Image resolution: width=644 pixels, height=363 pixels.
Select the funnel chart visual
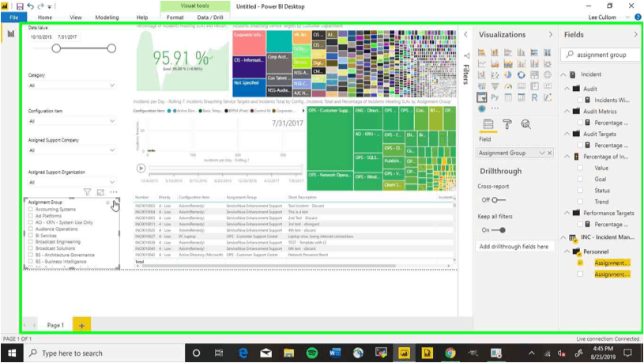[495, 86]
